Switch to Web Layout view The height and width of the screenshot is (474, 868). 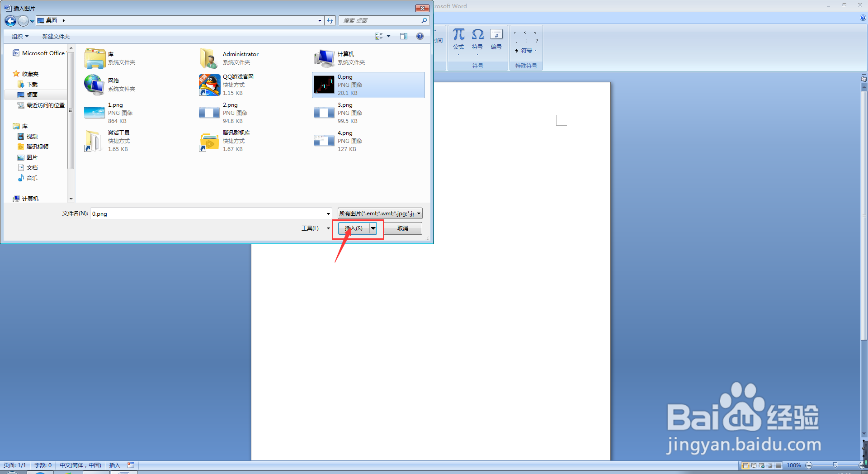pos(762,465)
